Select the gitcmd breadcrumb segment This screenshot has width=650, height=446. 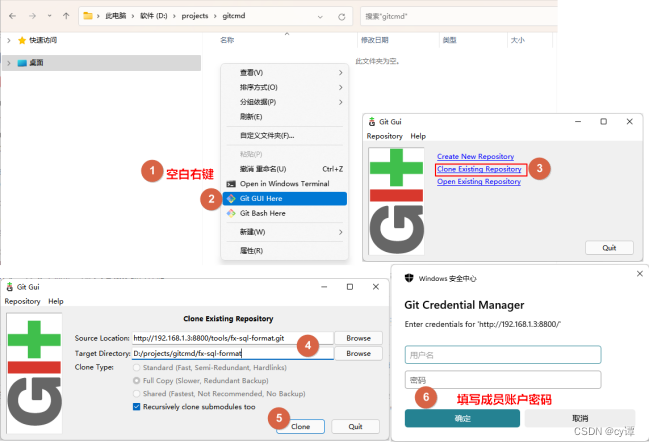click(x=234, y=16)
